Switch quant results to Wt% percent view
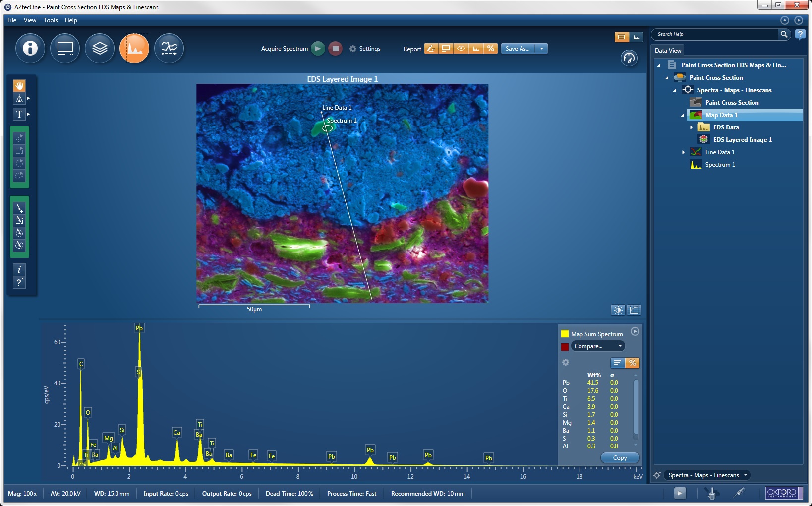 coord(633,363)
